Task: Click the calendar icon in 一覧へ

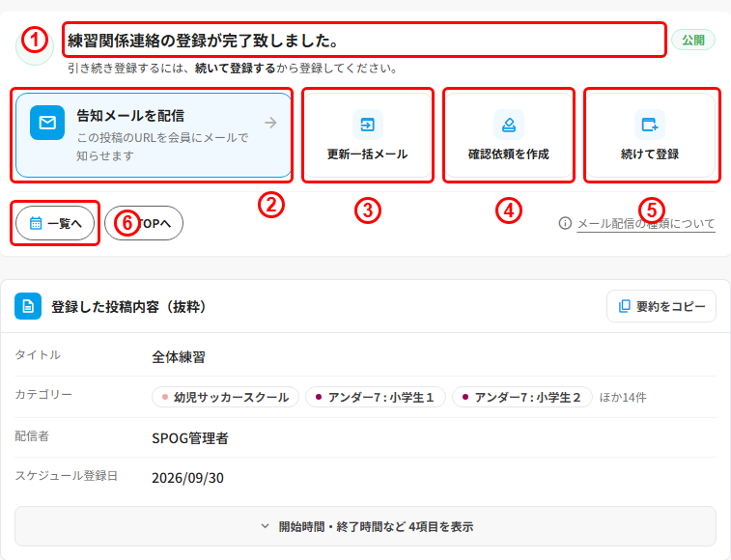Action: 36,223
